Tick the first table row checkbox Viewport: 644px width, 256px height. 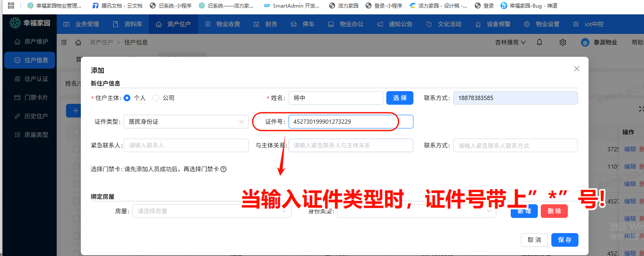76,149
